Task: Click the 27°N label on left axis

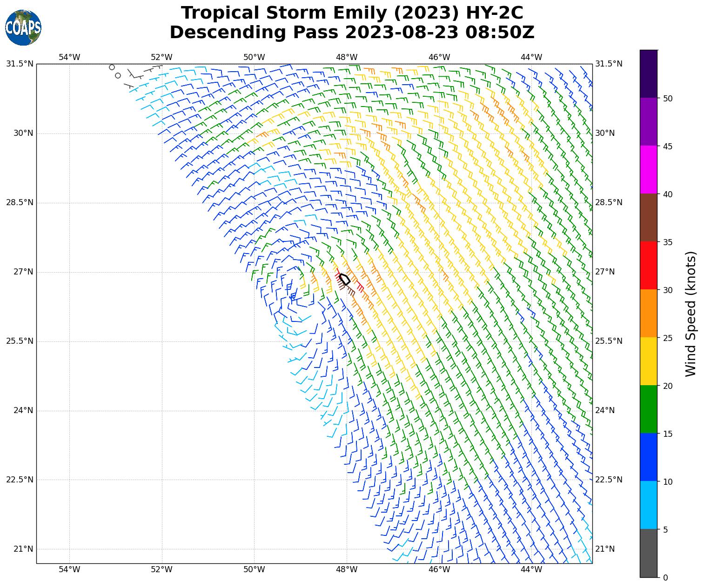Action: (20, 272)
